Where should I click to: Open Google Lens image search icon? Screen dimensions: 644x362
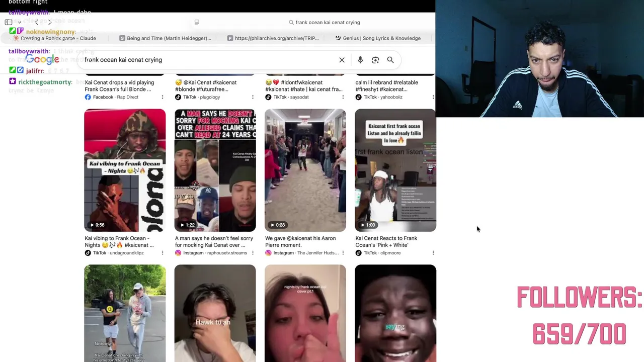click(375, 60)
